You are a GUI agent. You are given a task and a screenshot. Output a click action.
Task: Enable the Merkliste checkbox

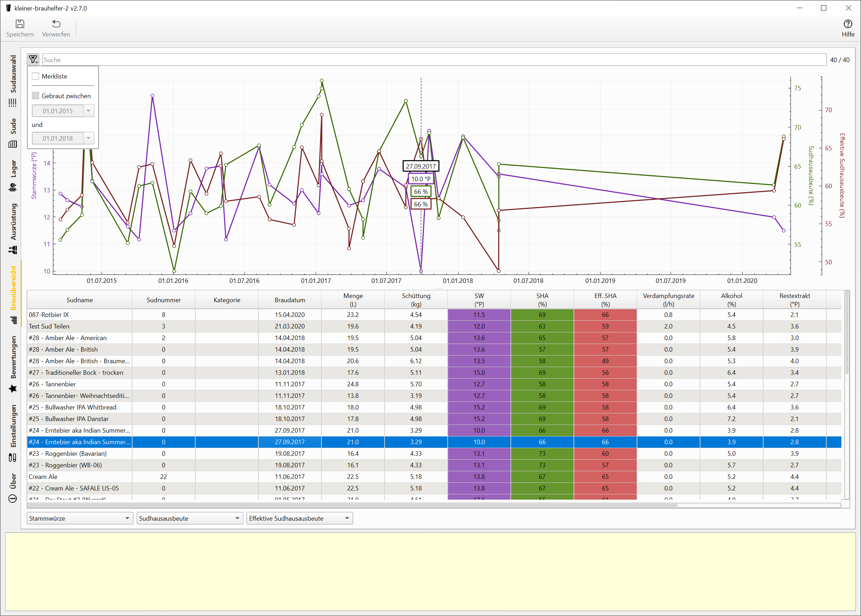click(x=36, y=76)
